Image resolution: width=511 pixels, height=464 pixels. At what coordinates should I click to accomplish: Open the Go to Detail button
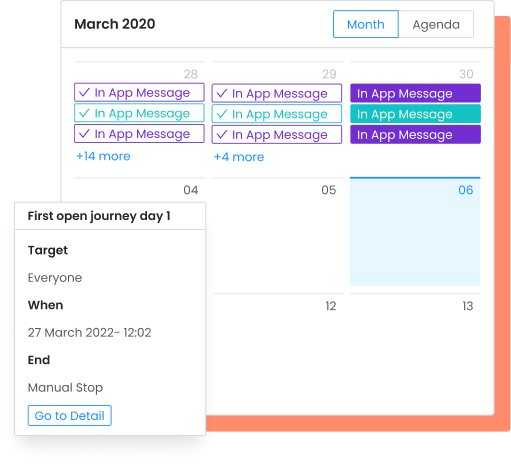point(70,416)
